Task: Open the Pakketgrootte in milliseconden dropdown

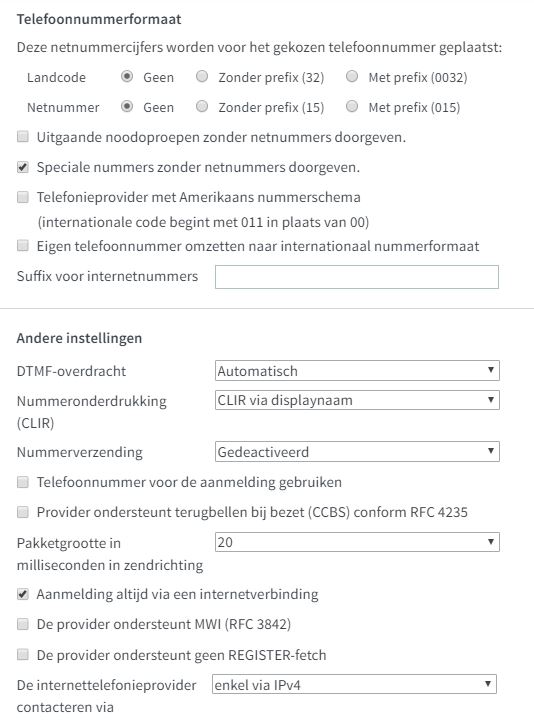Action: 357,542
